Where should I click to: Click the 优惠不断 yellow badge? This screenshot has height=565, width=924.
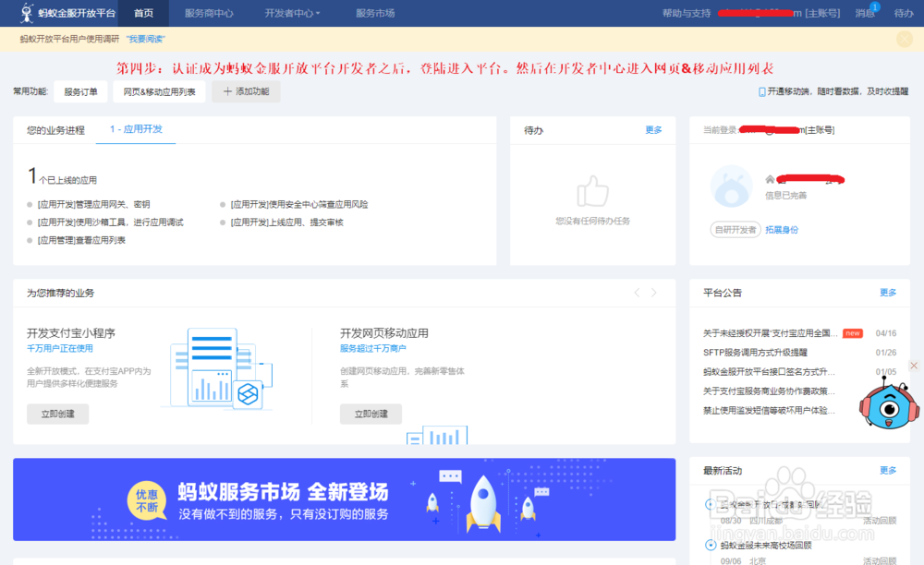coord(147,501)
